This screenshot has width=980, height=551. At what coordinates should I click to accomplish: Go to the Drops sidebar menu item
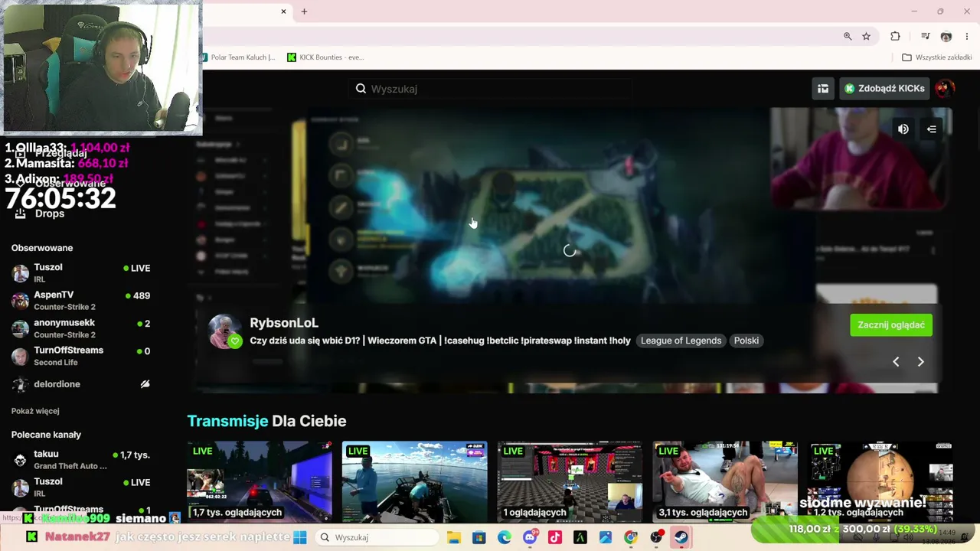[x=50, y=214]
